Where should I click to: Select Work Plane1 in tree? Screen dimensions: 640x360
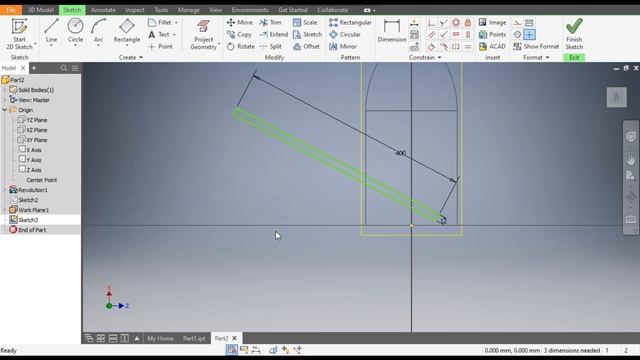(x=33, y=210)
